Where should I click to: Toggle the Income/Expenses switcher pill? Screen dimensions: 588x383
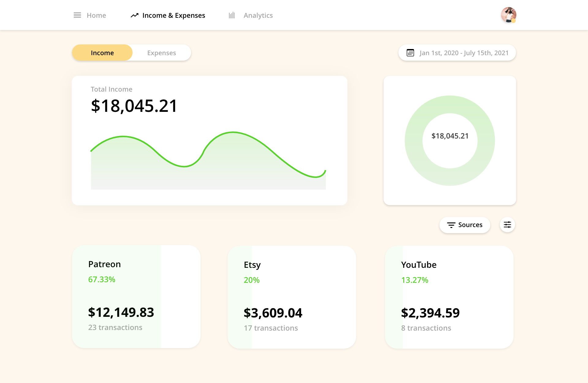131,52
